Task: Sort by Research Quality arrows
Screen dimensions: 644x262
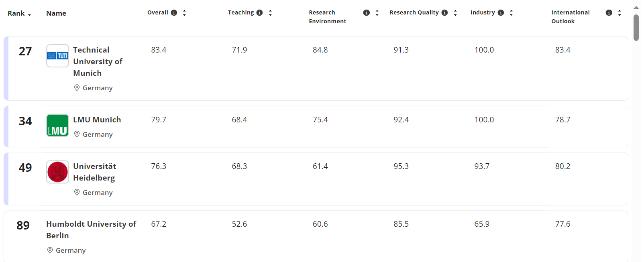Action: click(x=455, y=13)
